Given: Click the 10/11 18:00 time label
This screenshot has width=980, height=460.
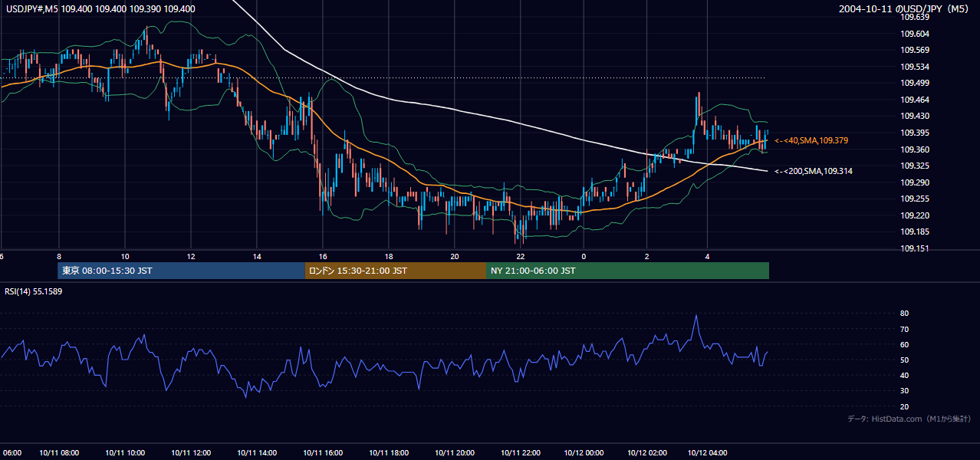Looking at the screenshot, I should [389, 452].
